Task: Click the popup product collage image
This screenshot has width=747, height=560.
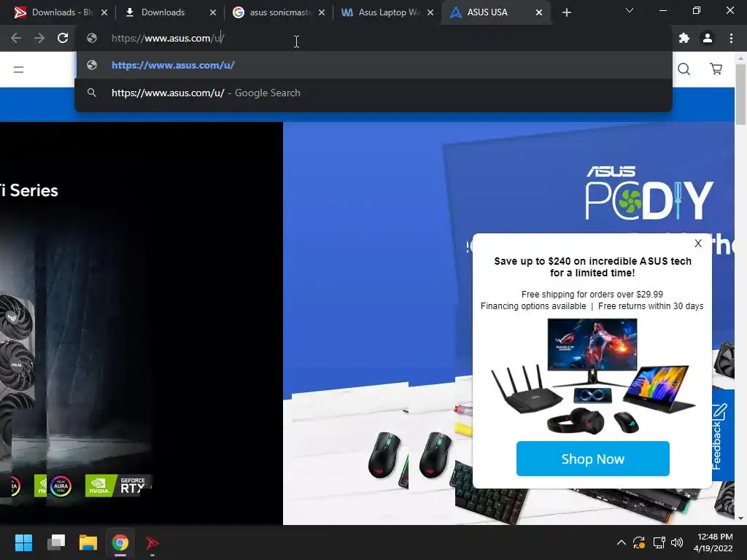Action: pos(592,376)
